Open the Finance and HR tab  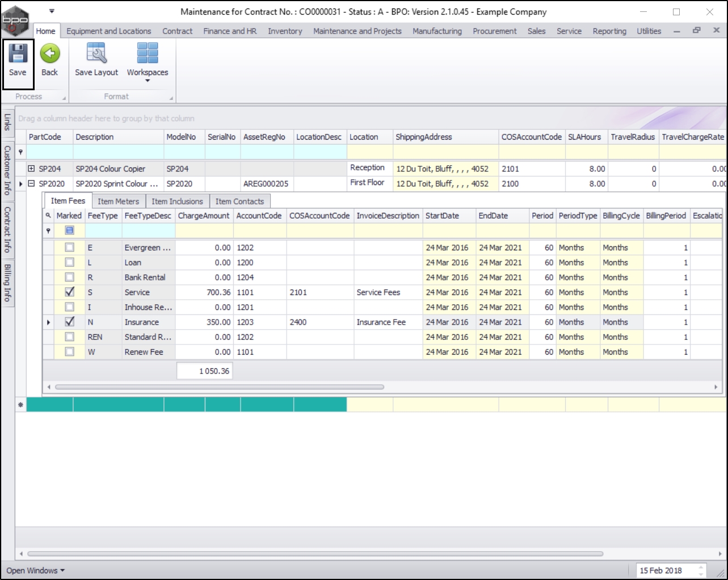pyautogui.click(x=230, y=31)
